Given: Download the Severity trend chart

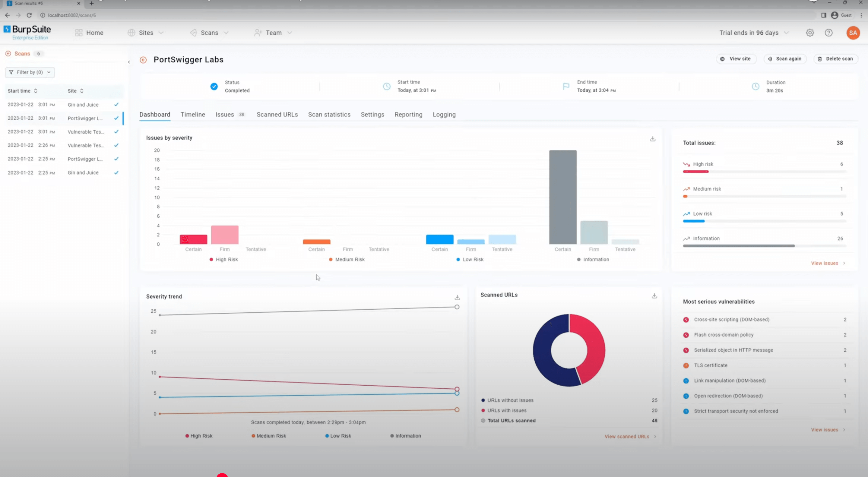Looking at the screenshot, I should [x=457, y=298].
